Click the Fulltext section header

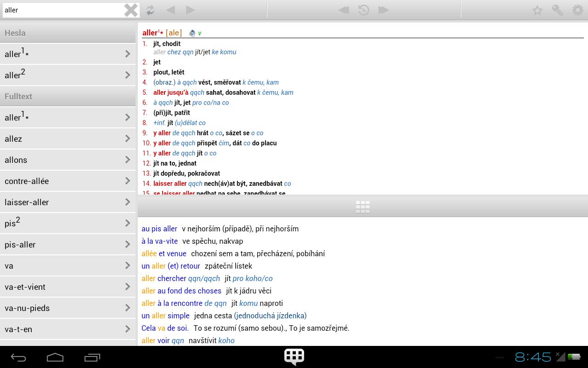tap(68, 96)
